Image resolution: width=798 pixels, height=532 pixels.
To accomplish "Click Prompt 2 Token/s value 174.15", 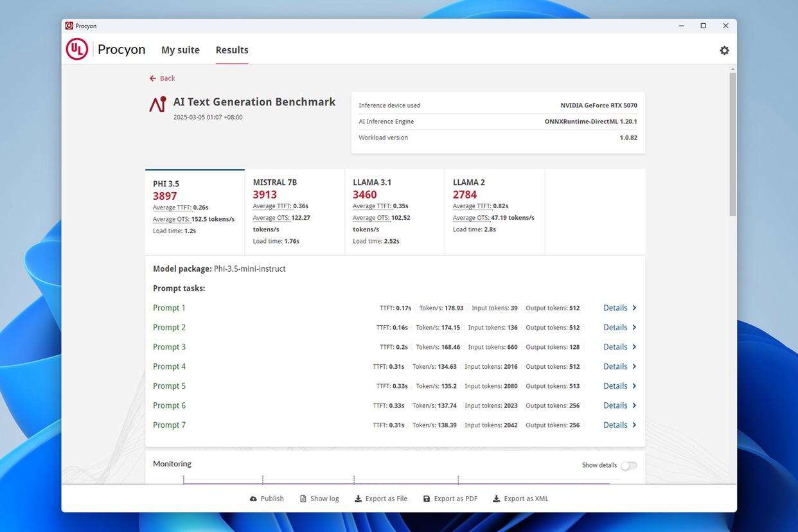I will (x=450, y=328).
